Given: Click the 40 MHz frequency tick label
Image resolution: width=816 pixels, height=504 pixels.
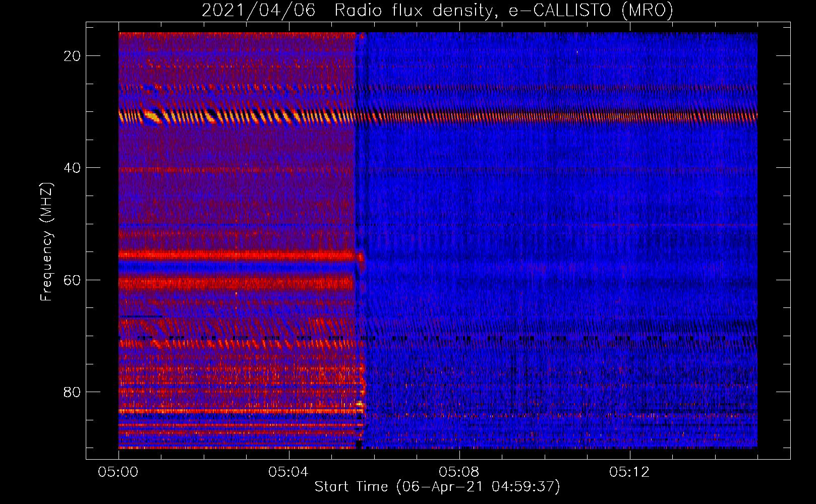Looking at the screenshot, I should [x=73, y=168].
